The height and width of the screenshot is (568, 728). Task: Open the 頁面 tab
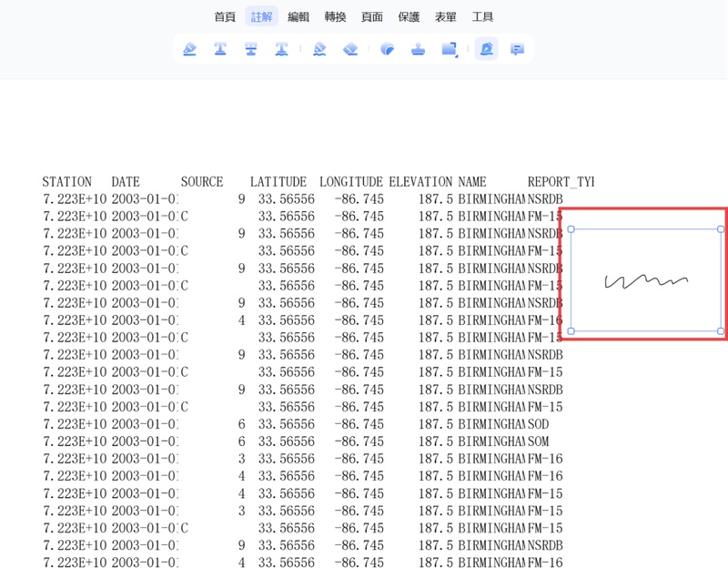pyautogui.click(x=372, y=16)
